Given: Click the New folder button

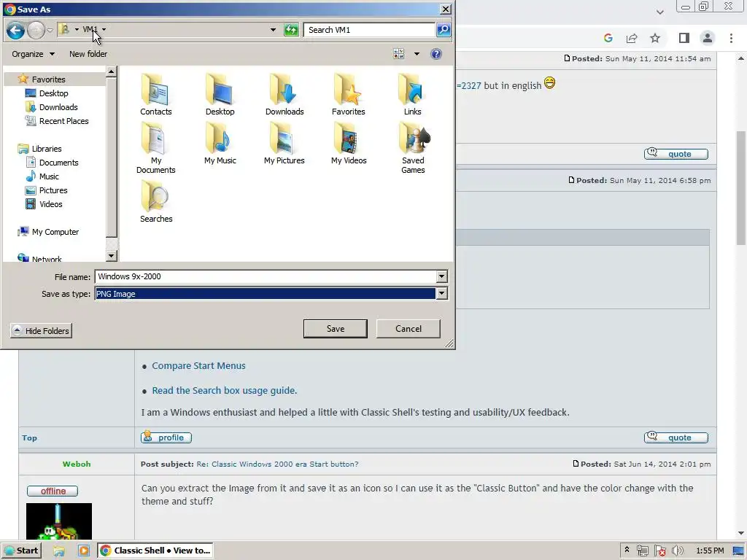Looking at the screenshot, I should (x=88, y=54).
